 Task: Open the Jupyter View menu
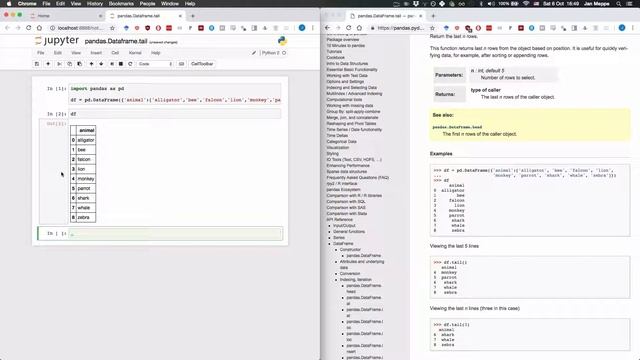[x=76, y=53]
